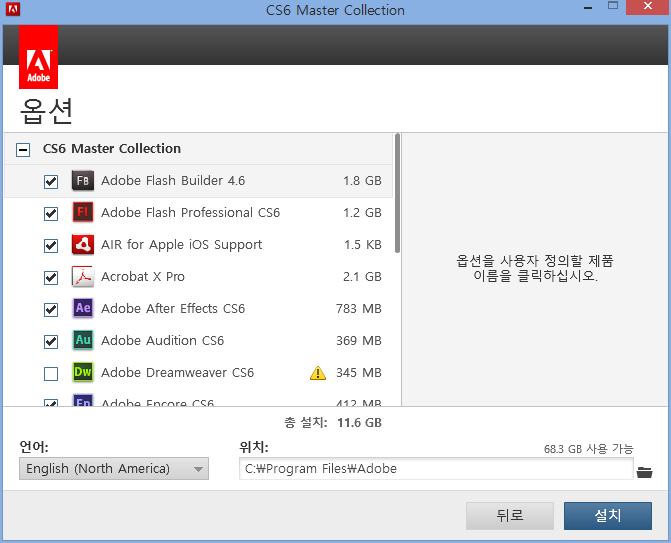The width and height of the screenshot is (671, 543).
Task: Click the Flash Builder FB icon
Action: tap(83, 181)
